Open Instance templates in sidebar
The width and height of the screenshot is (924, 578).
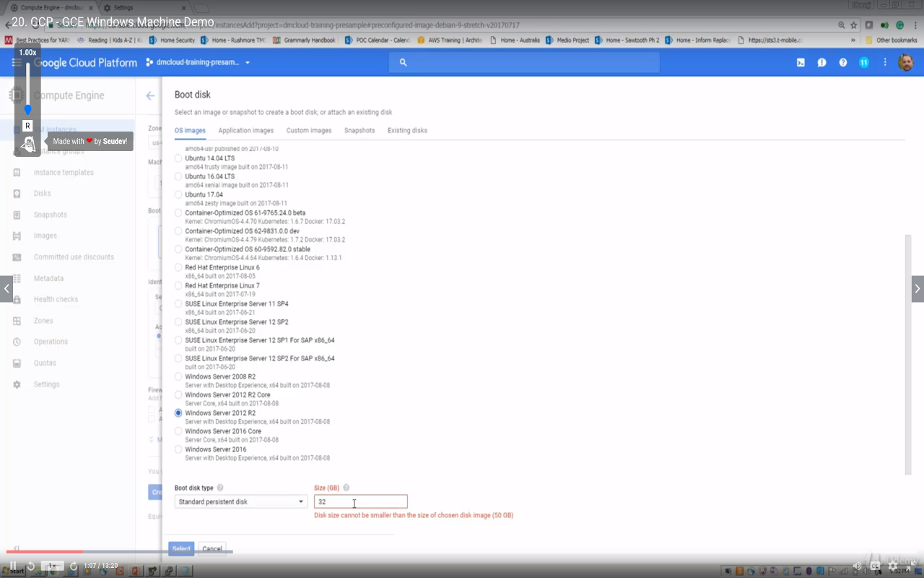(64, 173)
